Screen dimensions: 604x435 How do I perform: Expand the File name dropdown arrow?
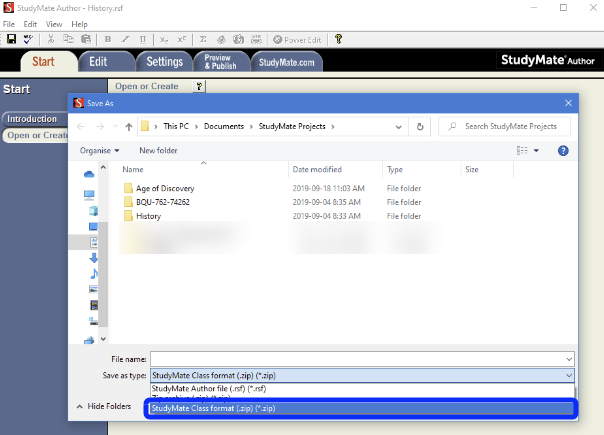[569, 359]
